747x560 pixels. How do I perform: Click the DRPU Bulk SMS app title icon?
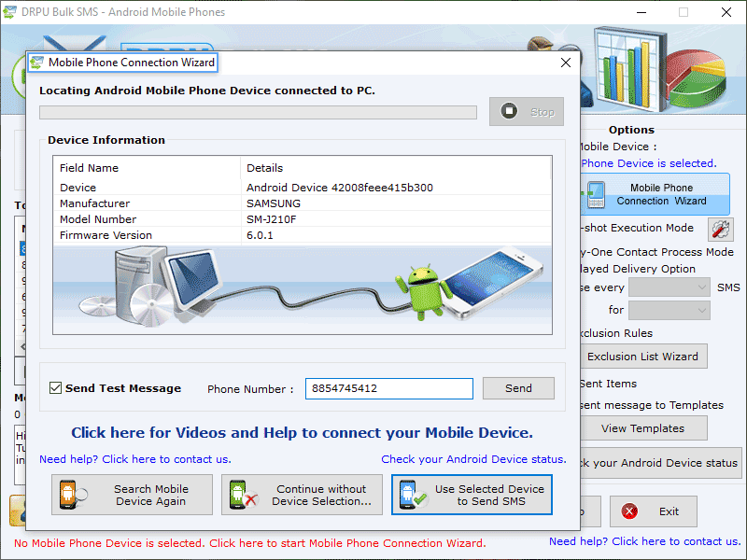click(10, 12)
